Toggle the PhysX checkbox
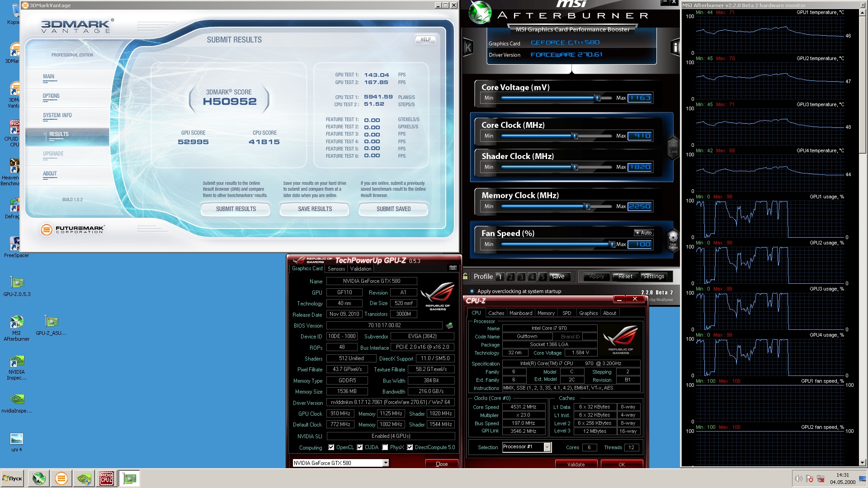This screenshot has width=868, height=488. tap(385, 447)
